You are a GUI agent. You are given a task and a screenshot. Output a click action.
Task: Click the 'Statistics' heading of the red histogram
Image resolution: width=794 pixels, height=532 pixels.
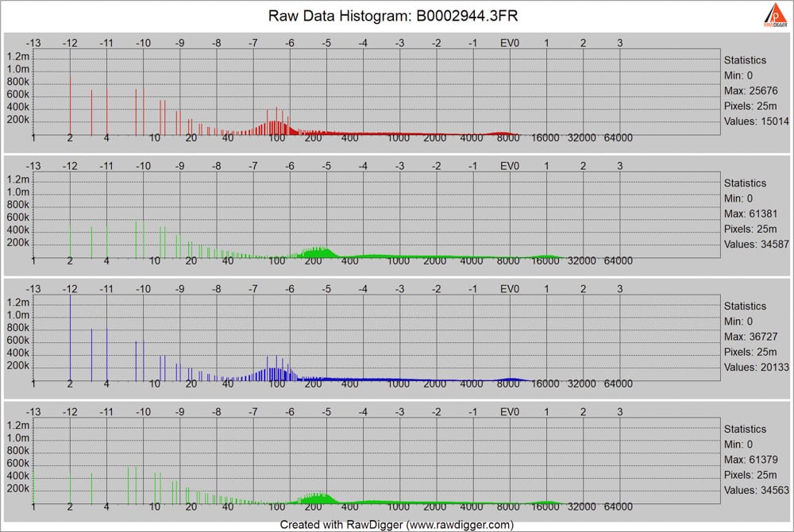pyautogui.click(x=745, y=60)
